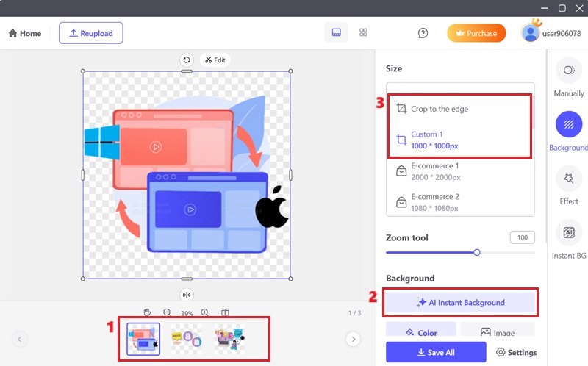The width and height of the screenshot is (588, 366).
Task: Select the second image thumbnail
Action: click(x=187, y=339)
